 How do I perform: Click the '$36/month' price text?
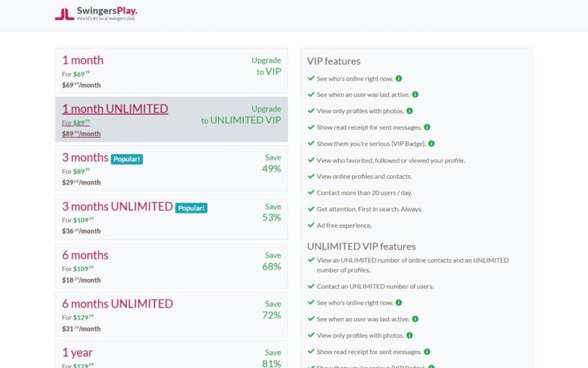coord(82,231)
